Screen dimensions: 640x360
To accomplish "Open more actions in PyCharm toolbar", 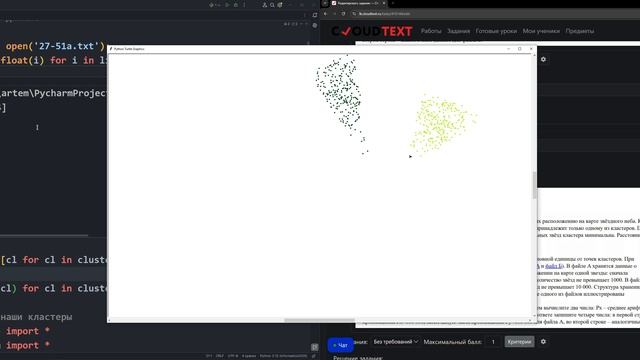I will point(244,5).
